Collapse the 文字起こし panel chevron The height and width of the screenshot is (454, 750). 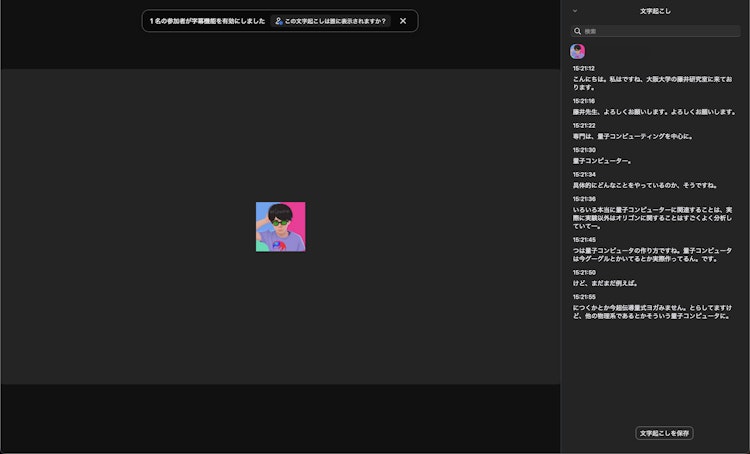click(575, 11)
